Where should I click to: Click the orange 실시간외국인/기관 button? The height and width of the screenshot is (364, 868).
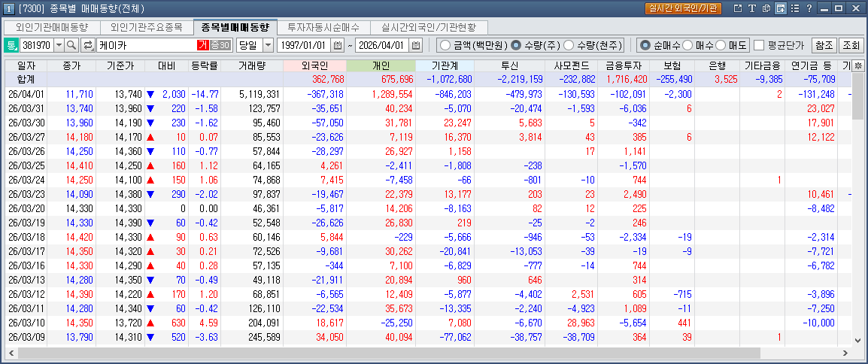(683, 8)
